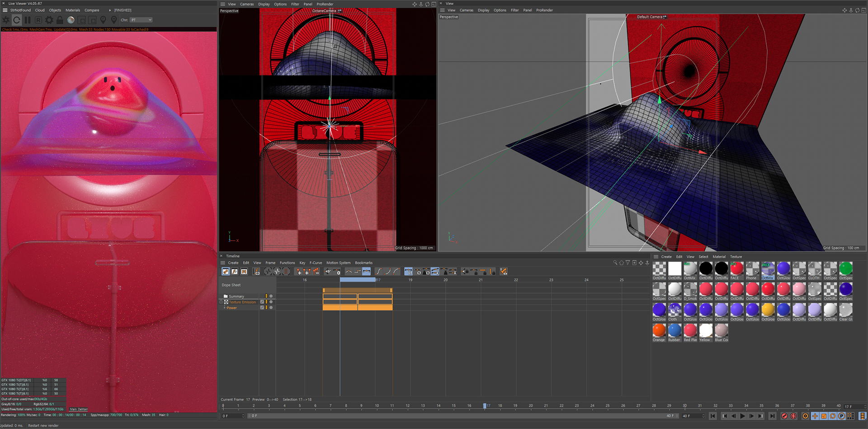The width and height of the screenshot is (868, 429).
Task: Toggle Autokeying in the playback bar
Action: 793,416
